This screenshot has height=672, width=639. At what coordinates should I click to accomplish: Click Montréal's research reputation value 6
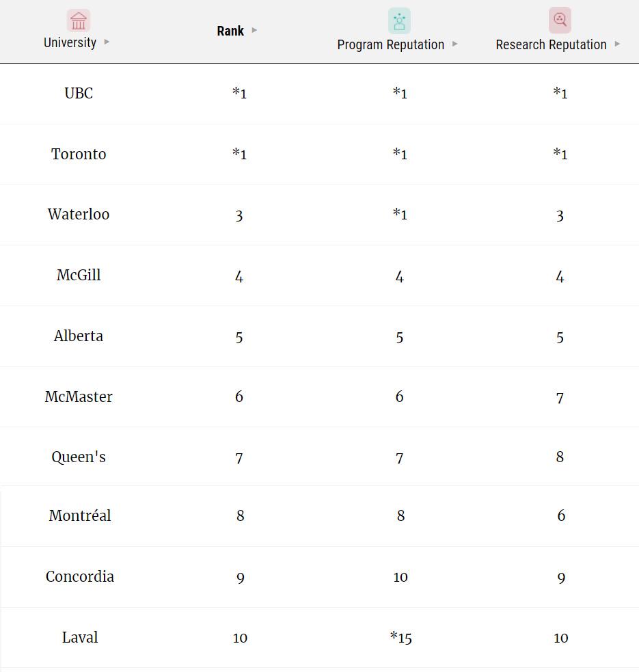pos(561,516)
